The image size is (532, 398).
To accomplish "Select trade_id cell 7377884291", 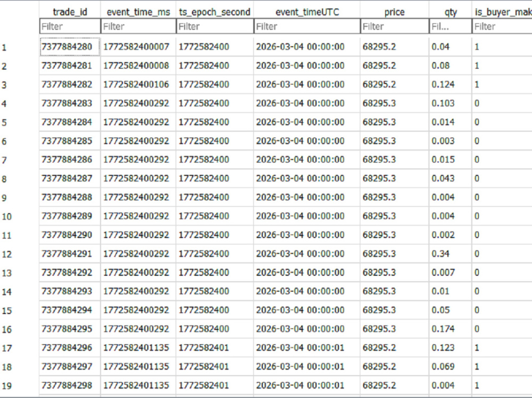I will [70, 253].
